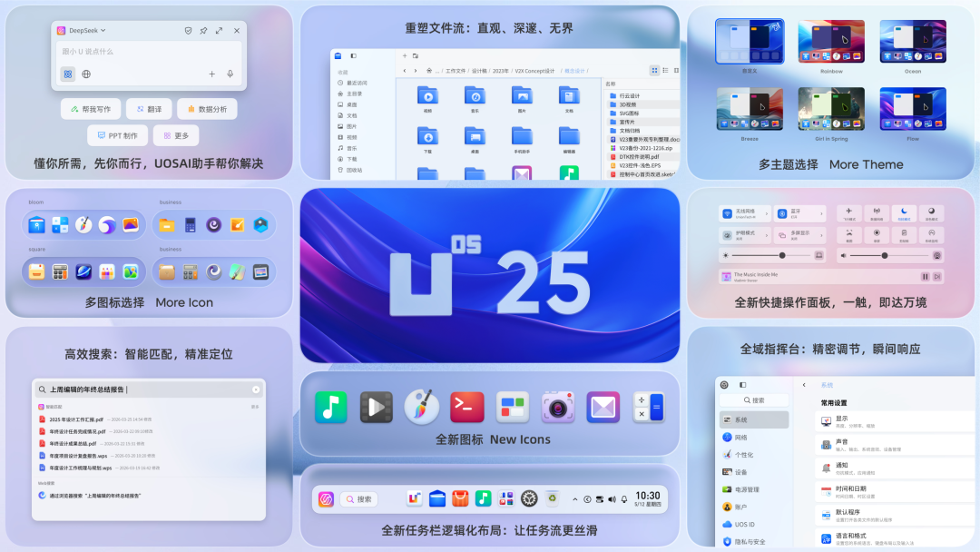Click the PPT制作 button in UOSAI
This screenshot has height=552, width=980.
click(118, 134)
